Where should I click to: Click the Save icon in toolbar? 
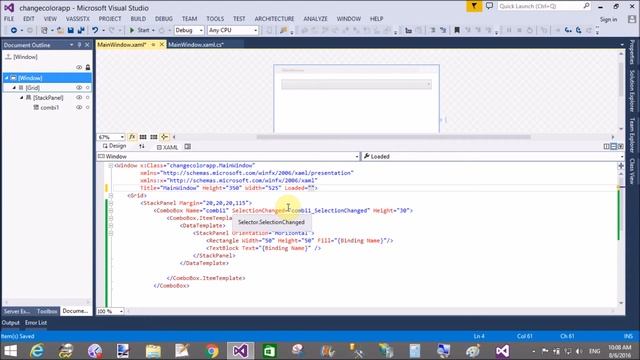[x=71, y=30]
